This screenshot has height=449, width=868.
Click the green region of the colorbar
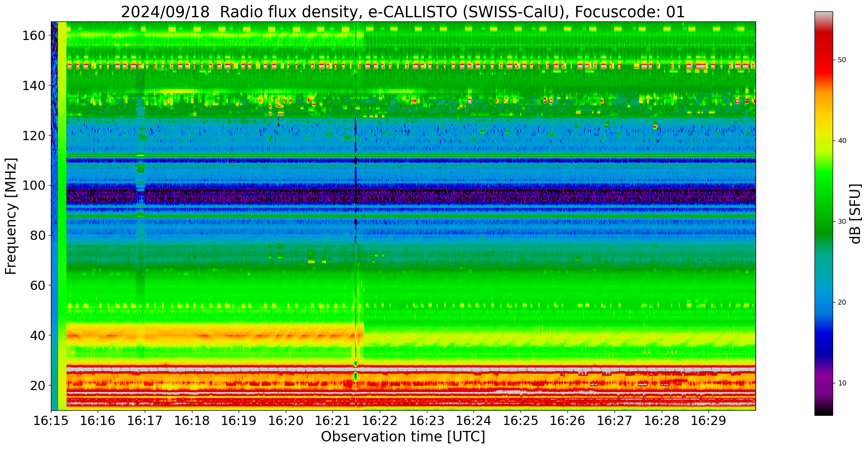coord(823,202)
